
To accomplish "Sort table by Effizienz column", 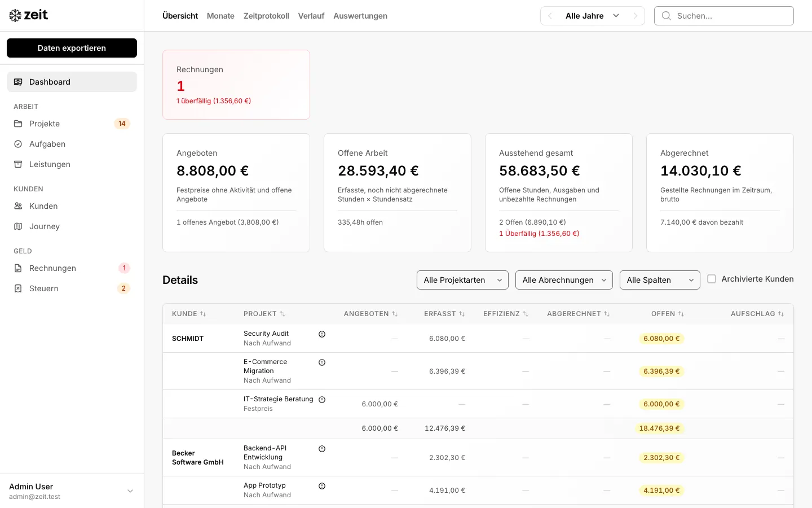I will [506, 314].
